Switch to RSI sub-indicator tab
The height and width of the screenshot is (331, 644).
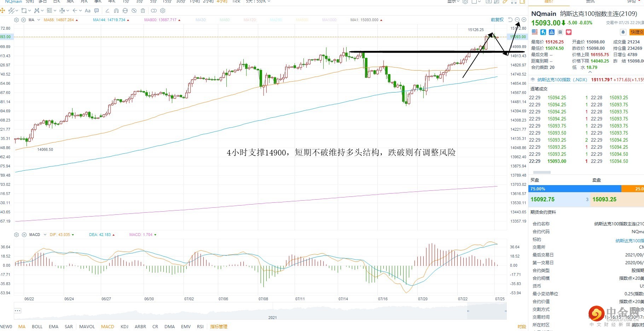(200, 327)
